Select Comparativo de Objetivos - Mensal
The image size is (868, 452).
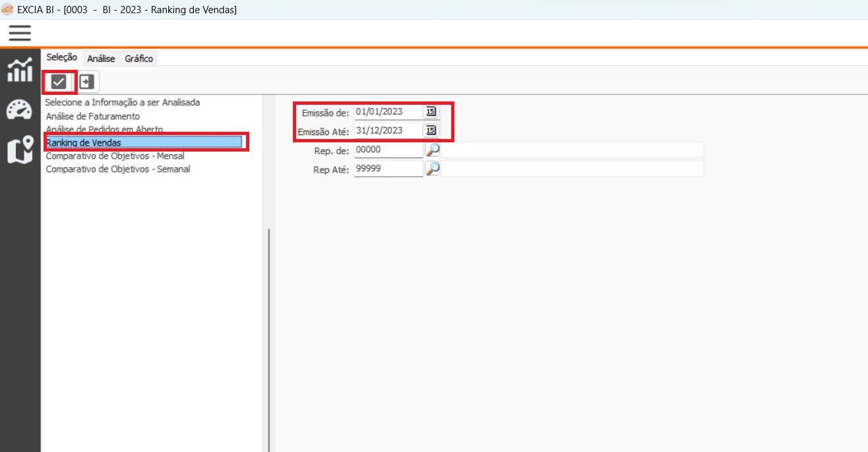click(115, 156)
